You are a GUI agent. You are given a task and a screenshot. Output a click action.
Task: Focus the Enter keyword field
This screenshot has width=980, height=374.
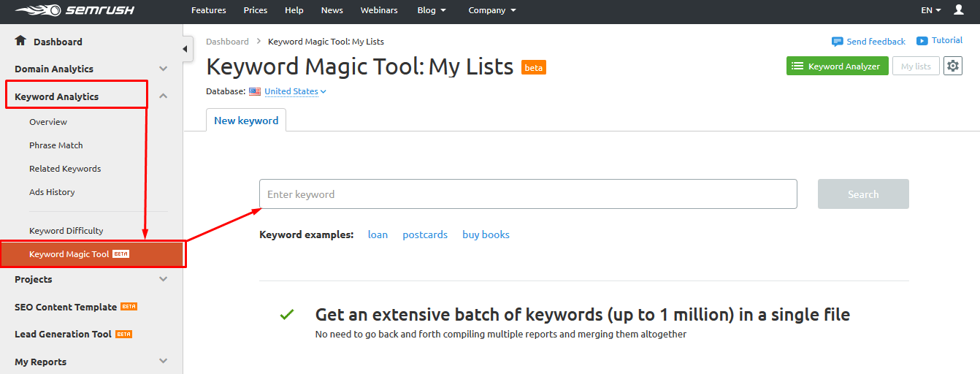(528, 194)
